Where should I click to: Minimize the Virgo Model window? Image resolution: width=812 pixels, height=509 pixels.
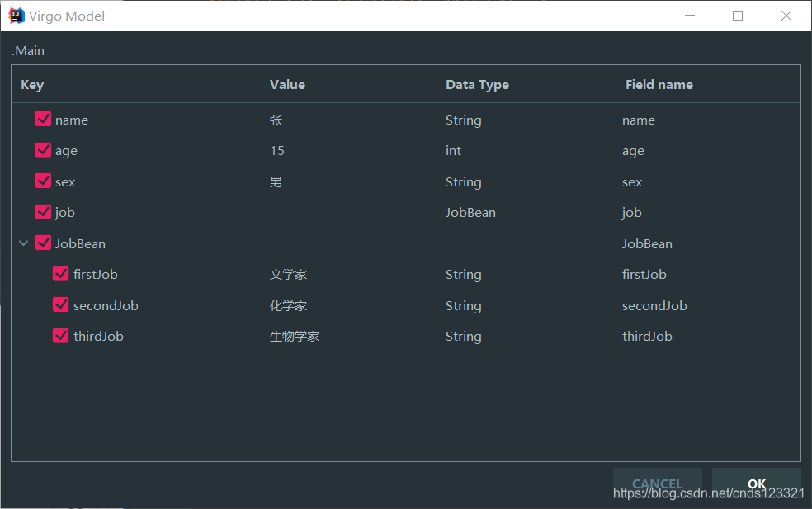(690, 16)
